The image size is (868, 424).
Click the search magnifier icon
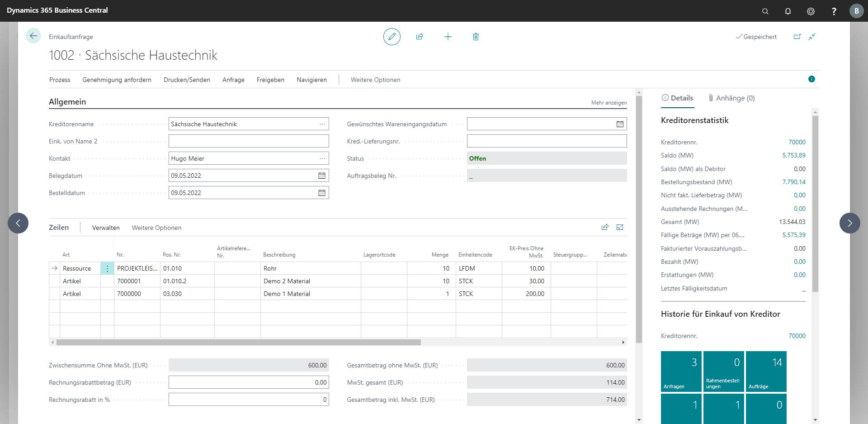765,11
